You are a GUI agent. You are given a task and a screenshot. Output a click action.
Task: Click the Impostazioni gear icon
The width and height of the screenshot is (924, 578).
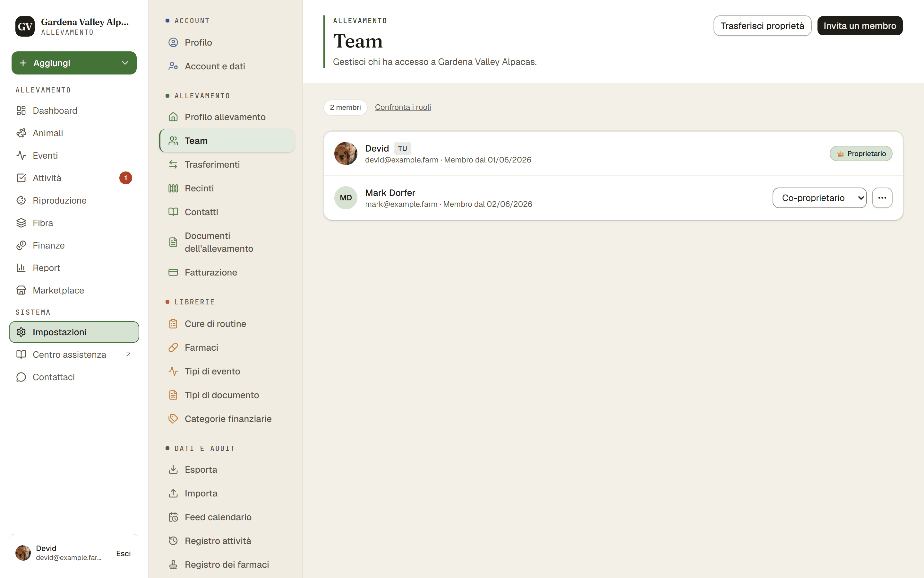pos(21,332)
